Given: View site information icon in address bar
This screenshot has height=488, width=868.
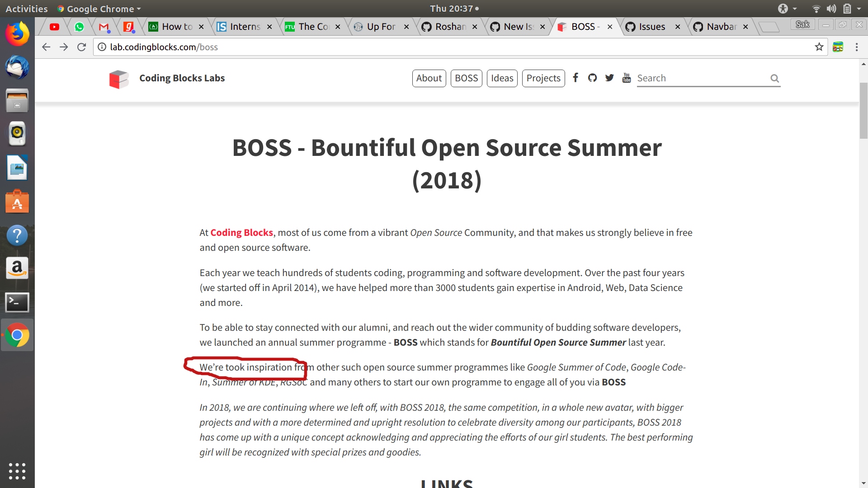Looking at the screenshot, I should tap(102, 47).
